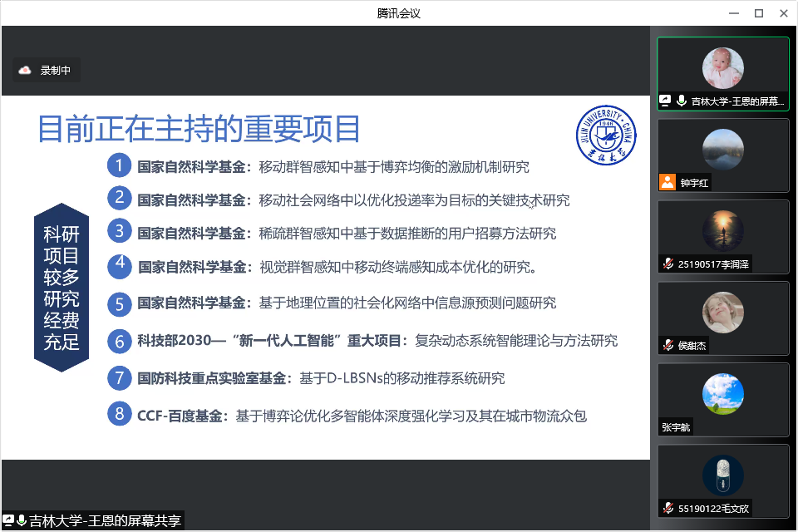Maximize the Tencent Meeting window

758,12
